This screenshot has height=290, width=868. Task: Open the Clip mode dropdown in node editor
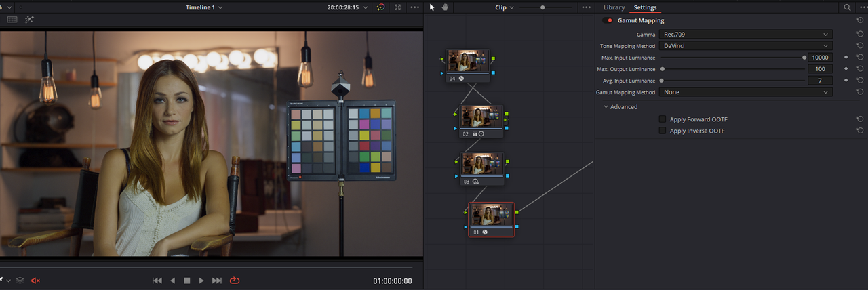(x=505, y=7)
